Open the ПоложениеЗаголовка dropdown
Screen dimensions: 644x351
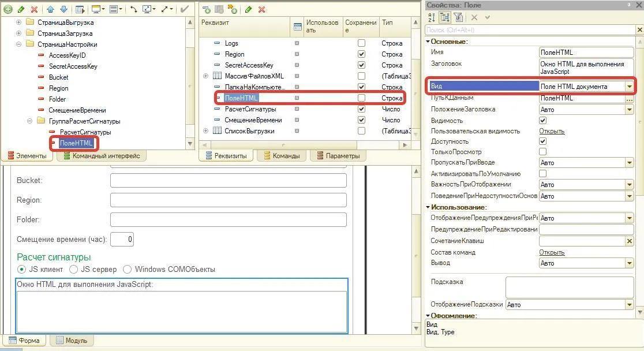pyautogui.click(x=629, y=110)
